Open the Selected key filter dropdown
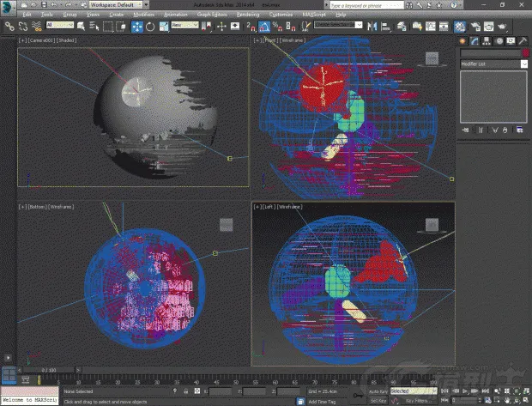Viewport: 532px width, 406px height. 414,391
